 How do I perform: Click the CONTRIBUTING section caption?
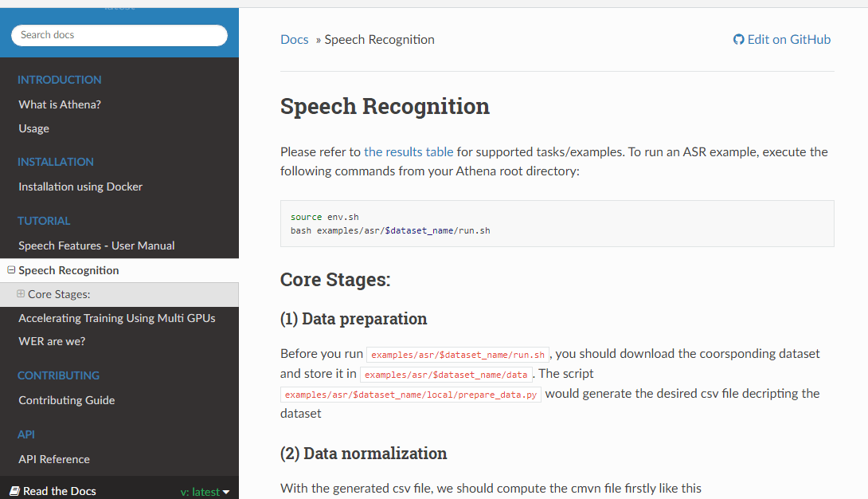(x=58, y=375)
